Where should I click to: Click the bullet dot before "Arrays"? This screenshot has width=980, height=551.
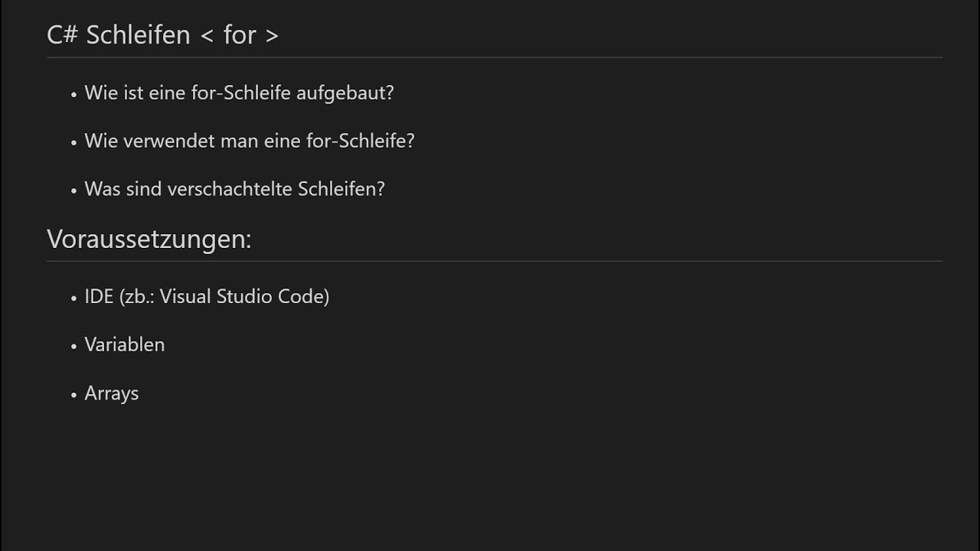pyautogui.click(x=74, y=395)
